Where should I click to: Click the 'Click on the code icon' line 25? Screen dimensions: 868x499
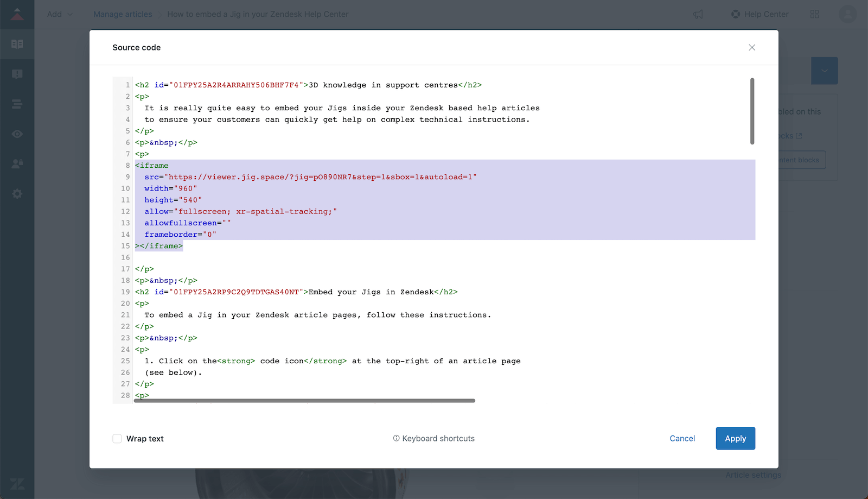pos(333,361)
